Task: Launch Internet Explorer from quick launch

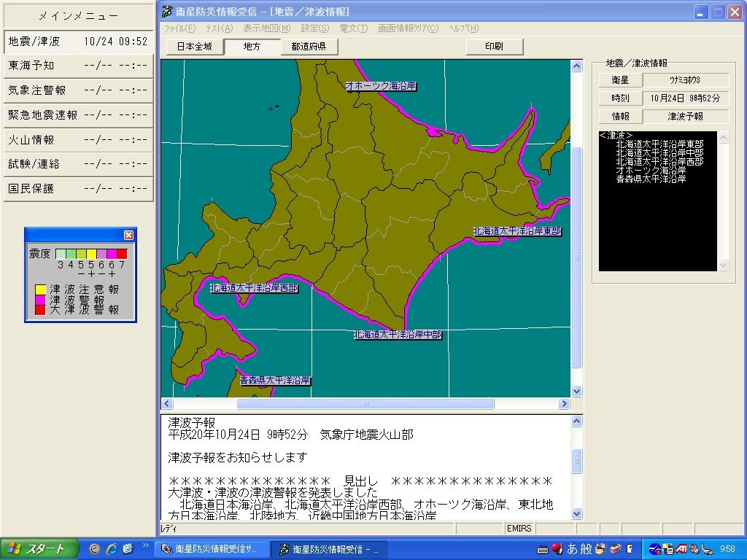Action: [x=112, y=549]
